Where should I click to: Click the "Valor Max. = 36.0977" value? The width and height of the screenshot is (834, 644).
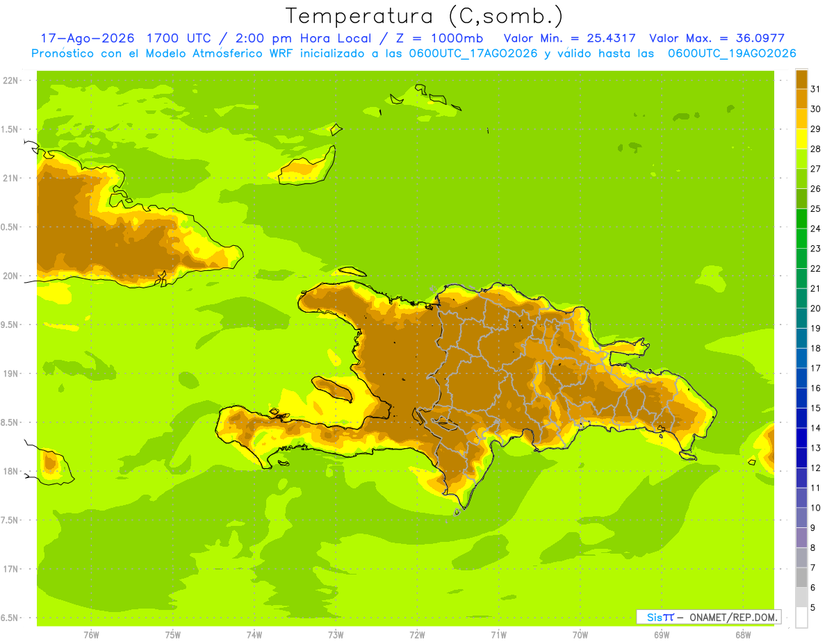[717, 38]
